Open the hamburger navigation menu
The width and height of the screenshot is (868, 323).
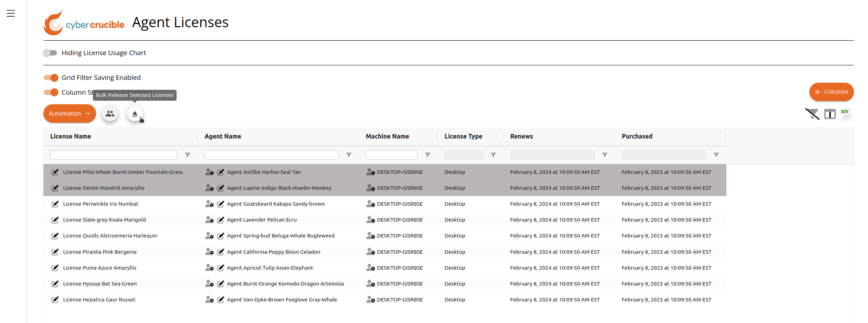pyautogui.click(x=11, y=13)
